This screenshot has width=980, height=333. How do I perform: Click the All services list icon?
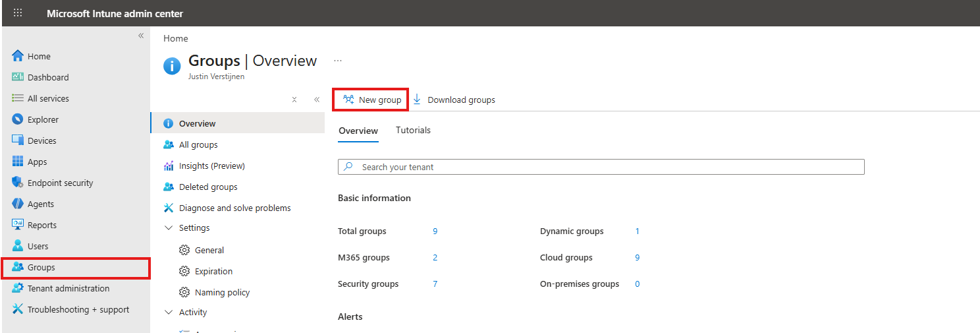[18, 98]
